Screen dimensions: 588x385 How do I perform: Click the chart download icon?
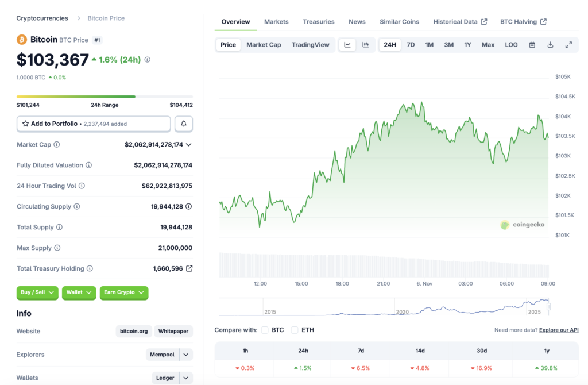point(550,44)
